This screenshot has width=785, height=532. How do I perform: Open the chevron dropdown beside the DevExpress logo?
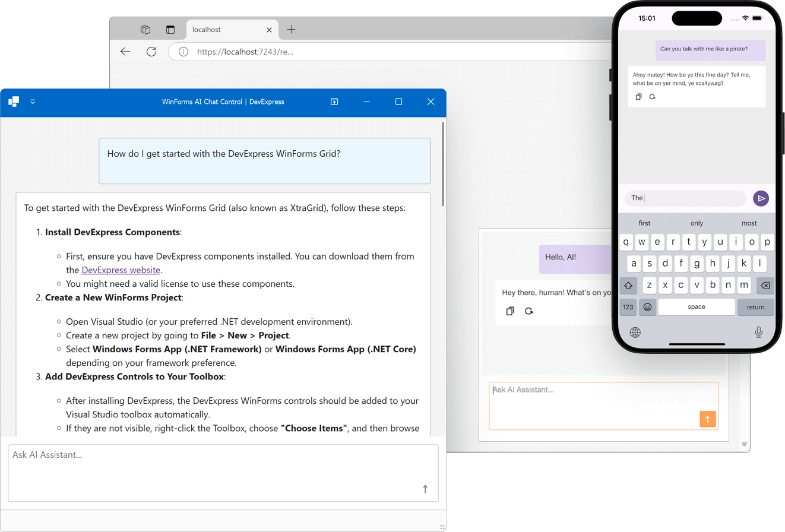pyautogui.click(x=33, y=102)
